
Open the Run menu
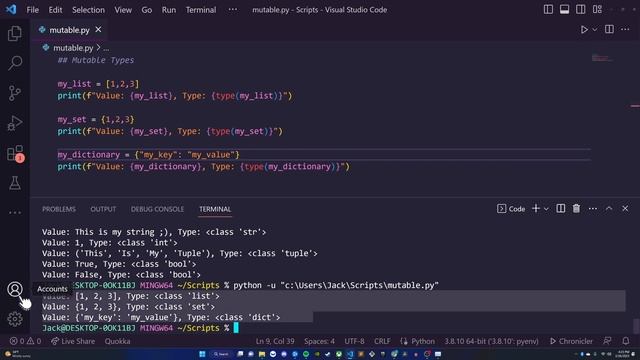tap(169, 10)
